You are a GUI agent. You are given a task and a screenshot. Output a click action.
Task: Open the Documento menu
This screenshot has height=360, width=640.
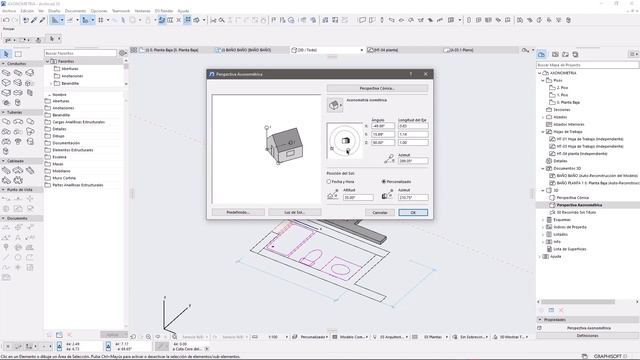point(76,11)
